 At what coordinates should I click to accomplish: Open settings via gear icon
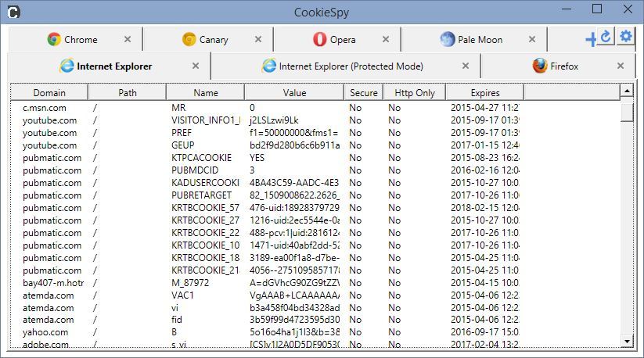625,37
